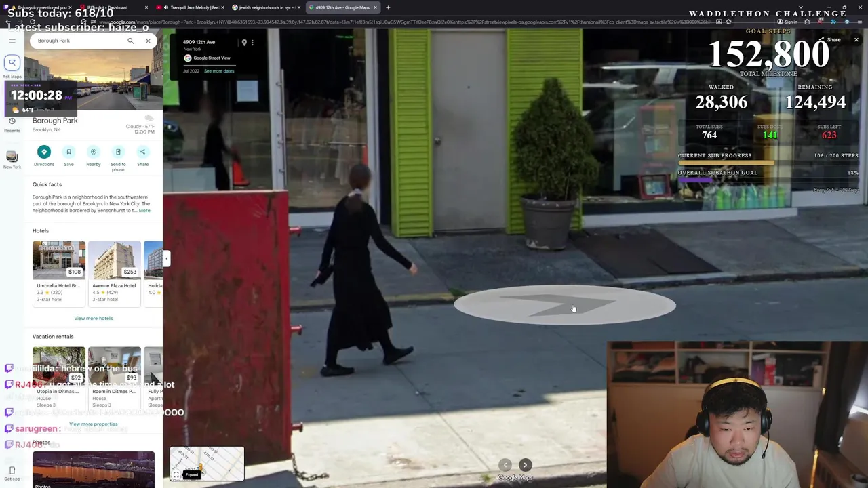Open the three-dot menu in Street View card
This screenshot has height=488, width=868.
coord(252,43)
